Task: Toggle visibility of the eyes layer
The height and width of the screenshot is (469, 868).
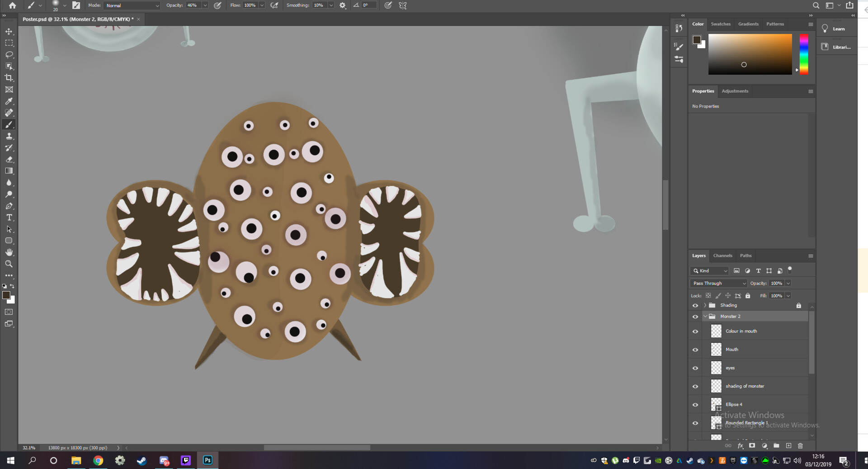Action: click(x=695, y=368)
